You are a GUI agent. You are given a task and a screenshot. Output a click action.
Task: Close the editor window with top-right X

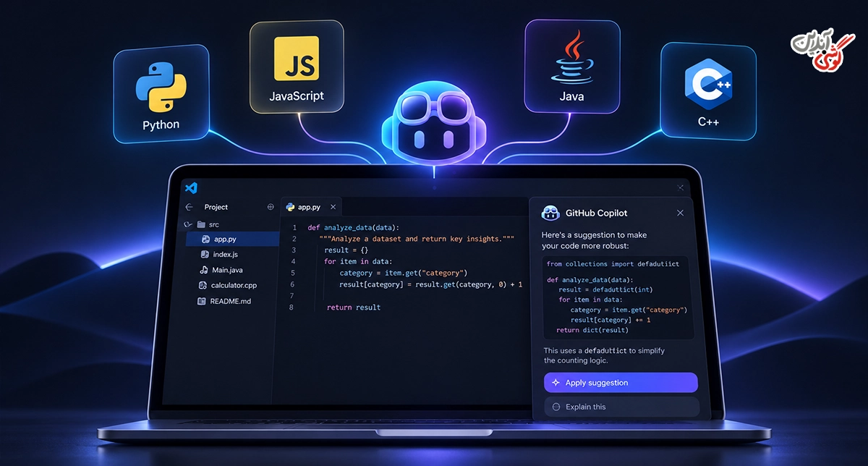tap(680, 187)
